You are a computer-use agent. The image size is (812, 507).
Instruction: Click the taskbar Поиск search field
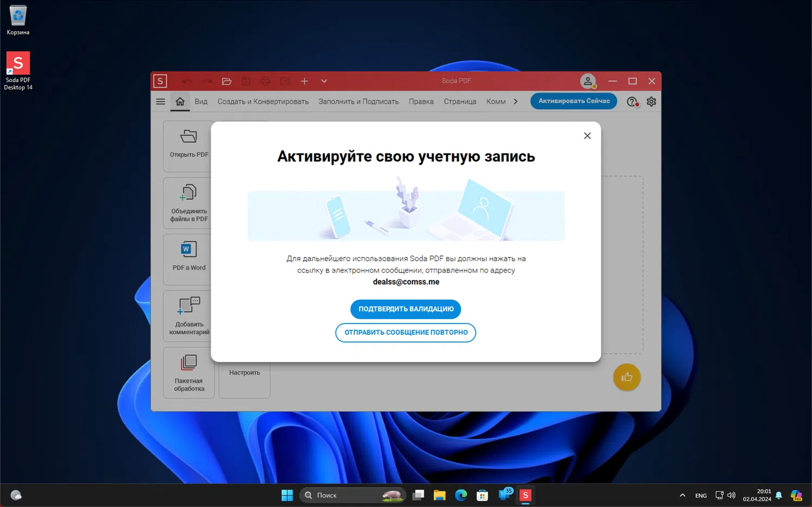(353, 495)
